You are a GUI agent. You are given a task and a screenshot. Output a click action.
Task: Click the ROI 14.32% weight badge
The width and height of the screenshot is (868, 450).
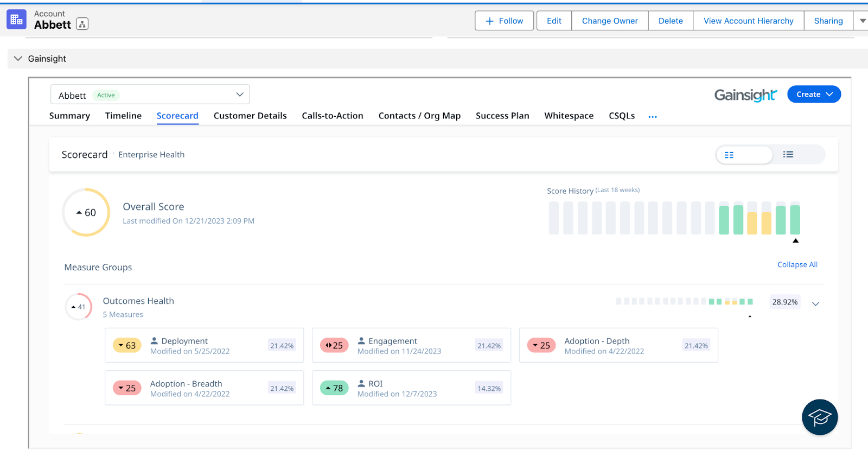[489, 388]
